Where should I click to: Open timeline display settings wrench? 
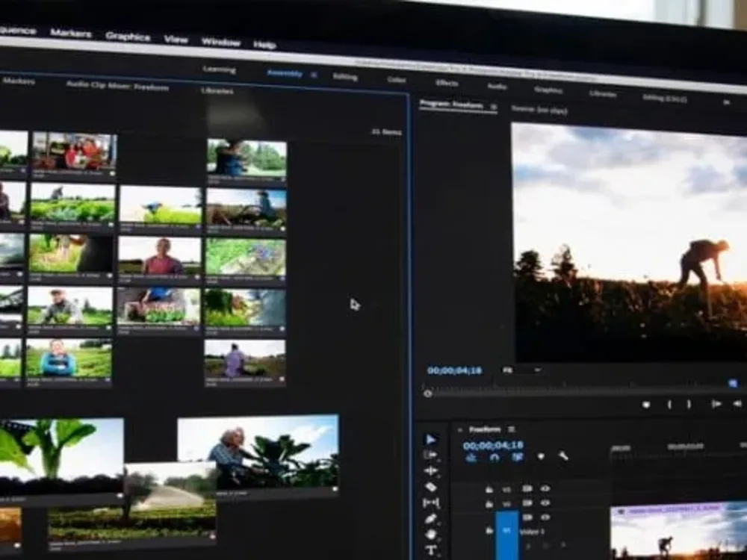coord(563,456)
